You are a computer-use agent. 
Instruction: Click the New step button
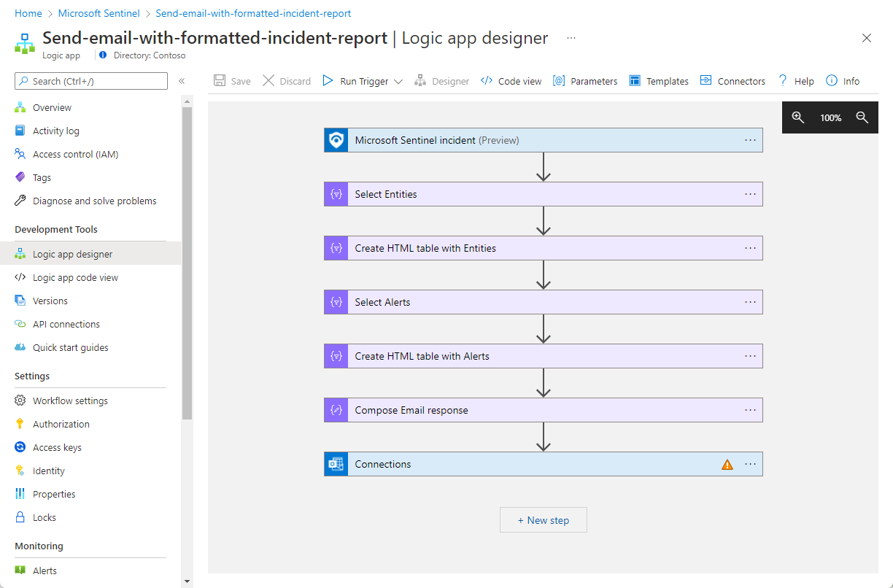click(x=543, y=520)
